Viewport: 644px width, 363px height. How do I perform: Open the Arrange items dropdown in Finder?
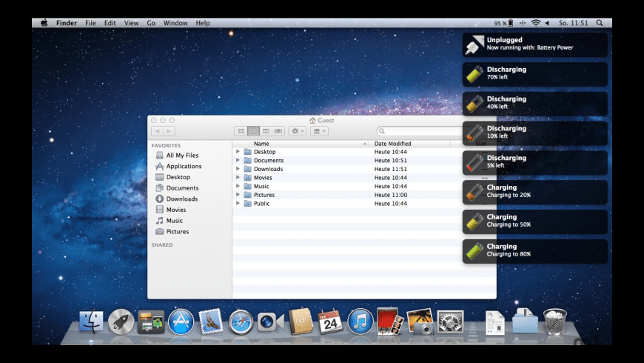click(x=319, y=131)
